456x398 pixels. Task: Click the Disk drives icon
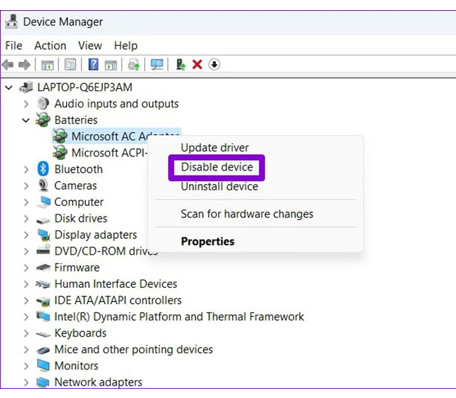pyautogui.click(x=43, y=220)
